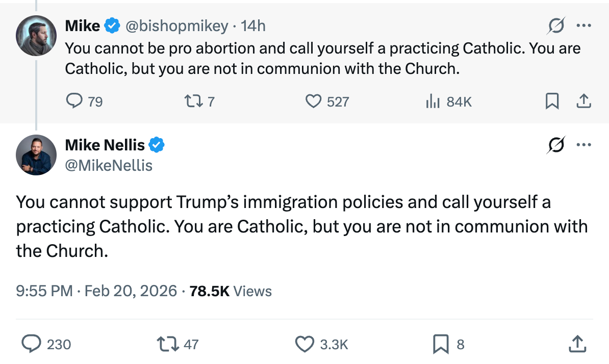This screenshot has width=609, height=364.
Task: Open the 14h timestamp link
Action: click(x=253, y=25)
